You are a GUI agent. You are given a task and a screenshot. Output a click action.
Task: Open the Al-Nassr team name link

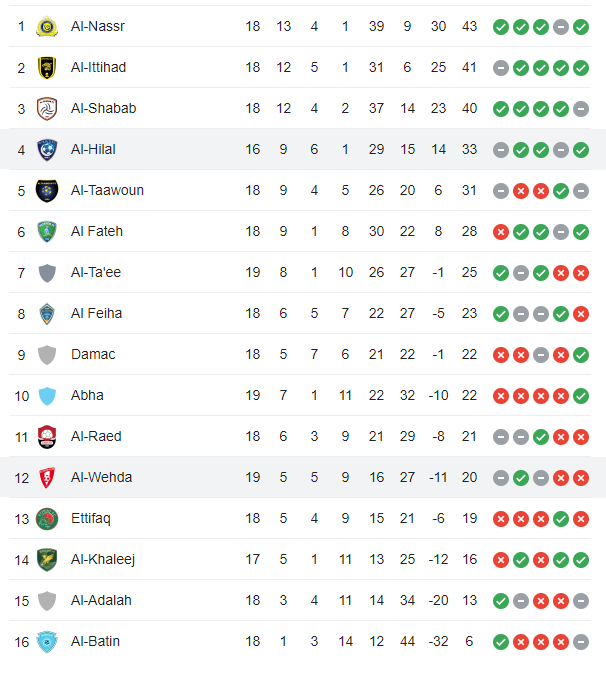[x=98, y=26]
